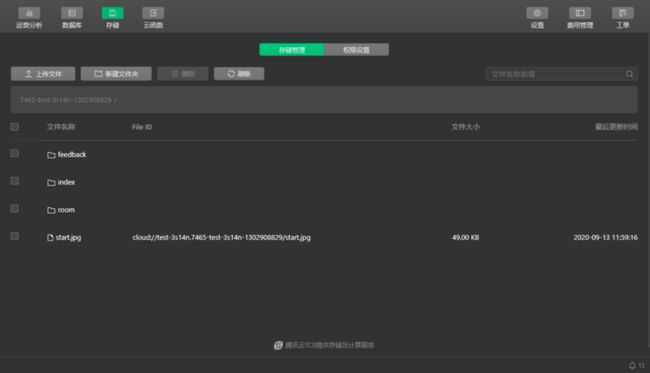Select the 存储 storage section
Screen dimensions: 650x373
tap(112, 18)
